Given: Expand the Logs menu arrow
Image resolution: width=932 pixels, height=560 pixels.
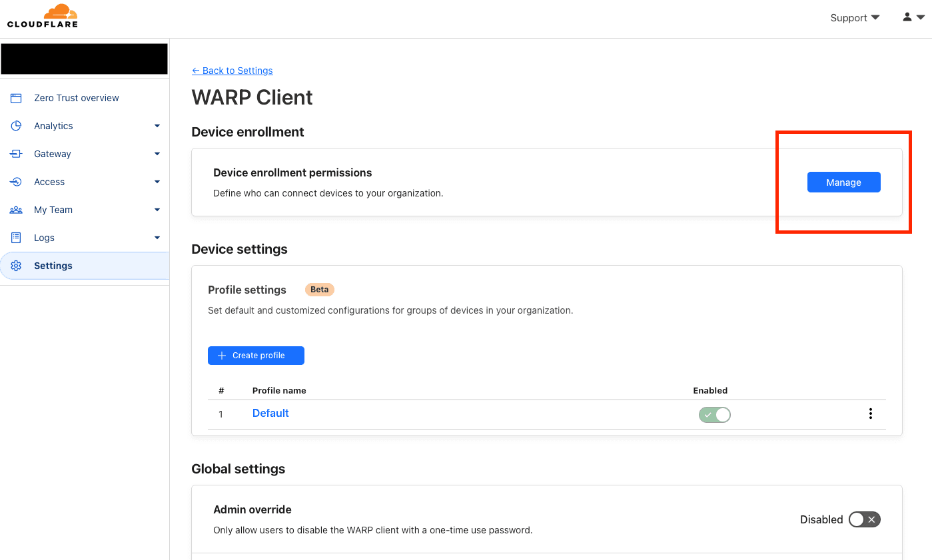Looking at the screenshot, I should point(157,238).
